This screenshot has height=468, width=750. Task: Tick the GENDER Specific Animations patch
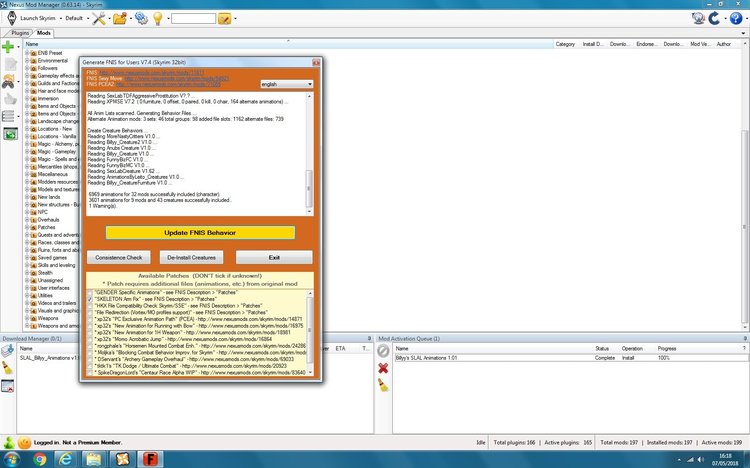pyautogui.click(x=89, y=292)
